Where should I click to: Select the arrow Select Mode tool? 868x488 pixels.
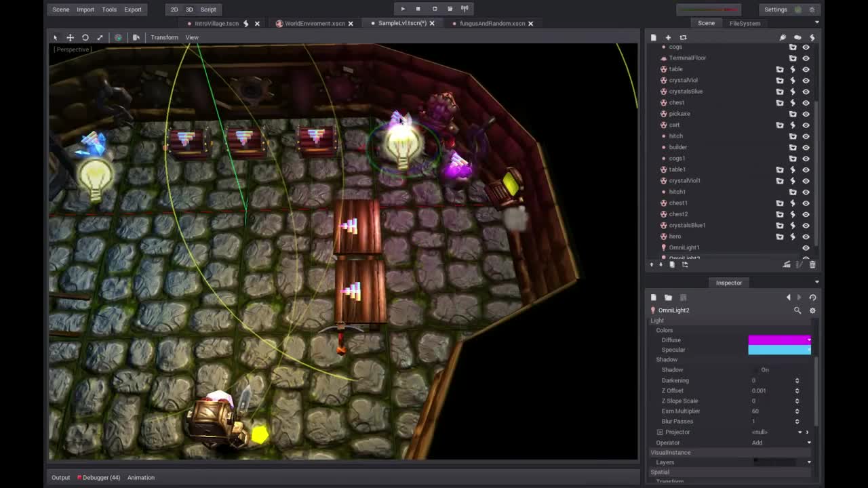tap(56, 37)
